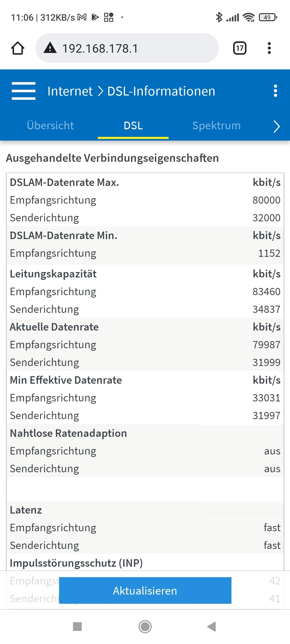Open the hamburger navigation menu
290x644 pixels.
point(24,91)
